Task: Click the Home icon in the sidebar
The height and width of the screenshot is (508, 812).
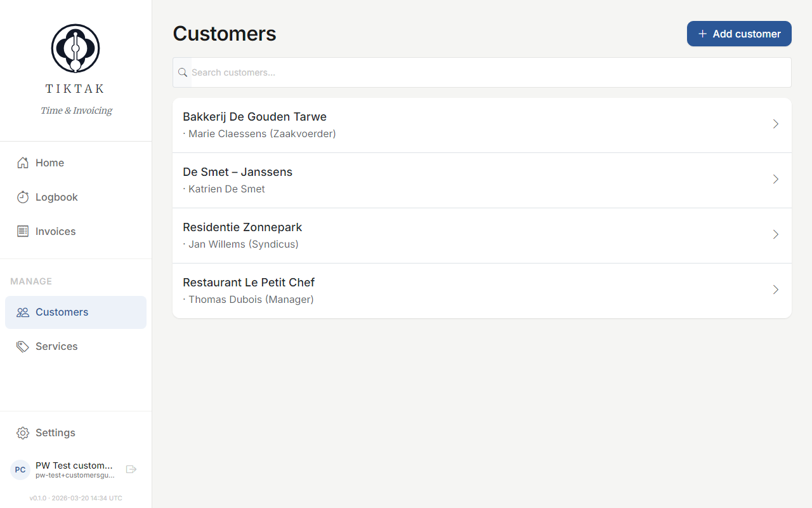Action: click(23, 163)
